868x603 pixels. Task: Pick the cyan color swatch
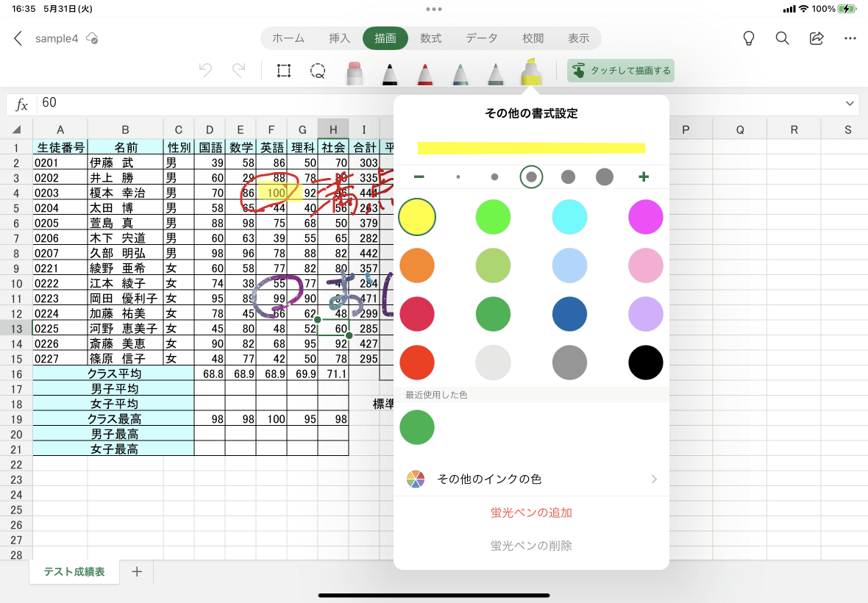click(x=569, y=217)
